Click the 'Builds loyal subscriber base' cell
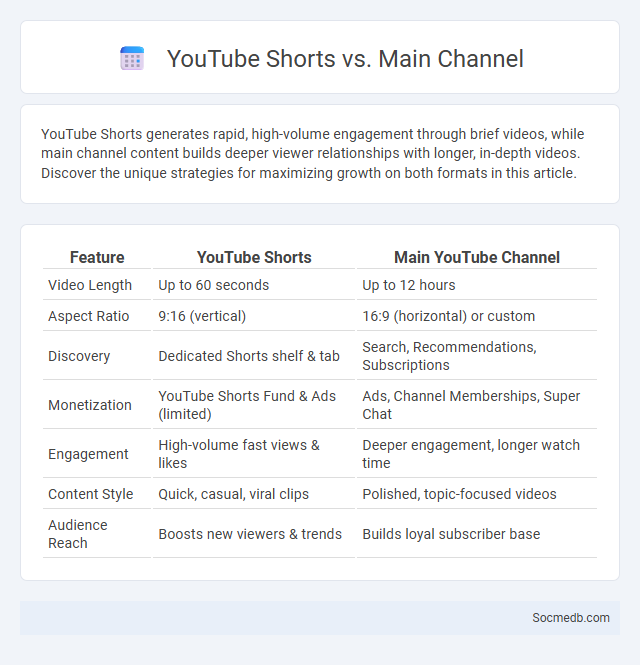The height and width of the screenshot is (665, 640). [477, 534]
